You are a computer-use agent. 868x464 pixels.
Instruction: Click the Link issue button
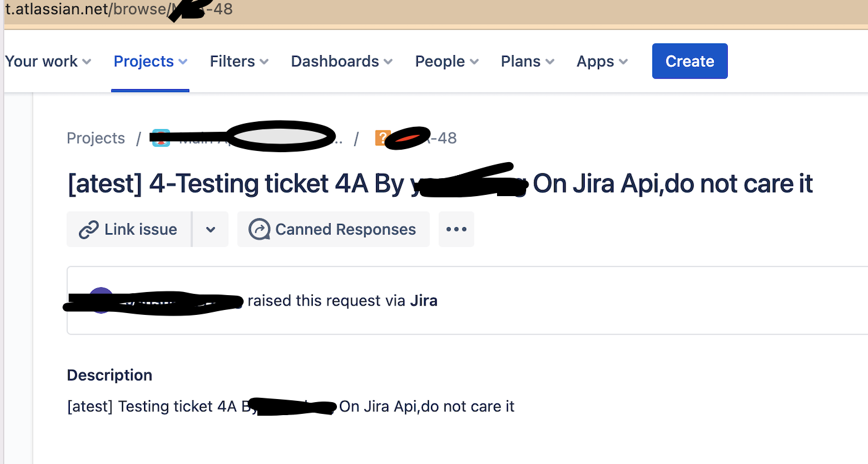(x=129, y=229)
